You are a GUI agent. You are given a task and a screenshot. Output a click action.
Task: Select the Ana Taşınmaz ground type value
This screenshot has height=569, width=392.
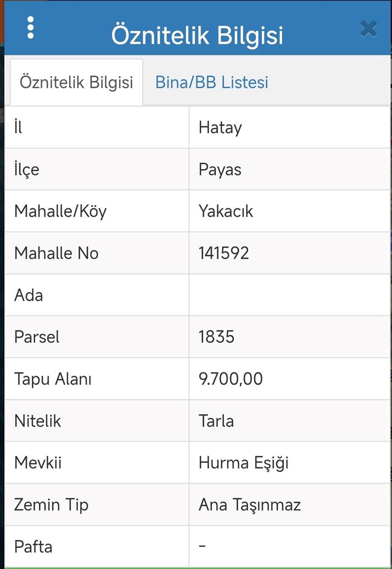[250, 505]
